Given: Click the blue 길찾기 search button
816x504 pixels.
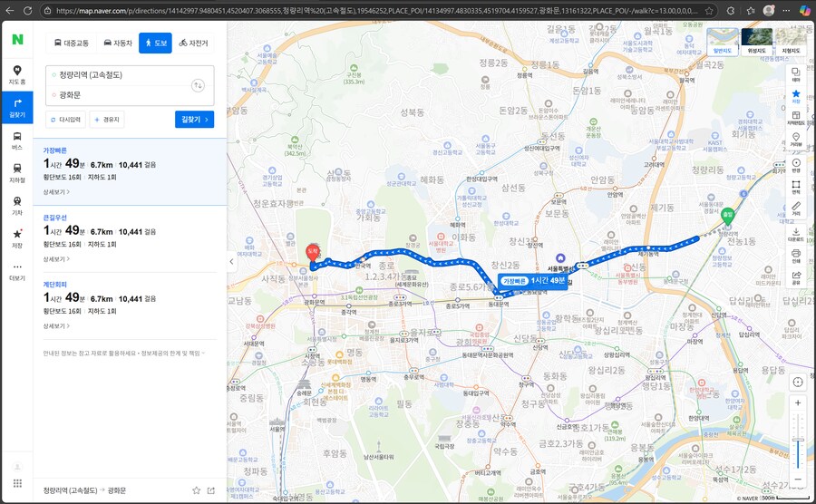Looking at the screenshot, I should pyautogui.click(x=195, y=120).
